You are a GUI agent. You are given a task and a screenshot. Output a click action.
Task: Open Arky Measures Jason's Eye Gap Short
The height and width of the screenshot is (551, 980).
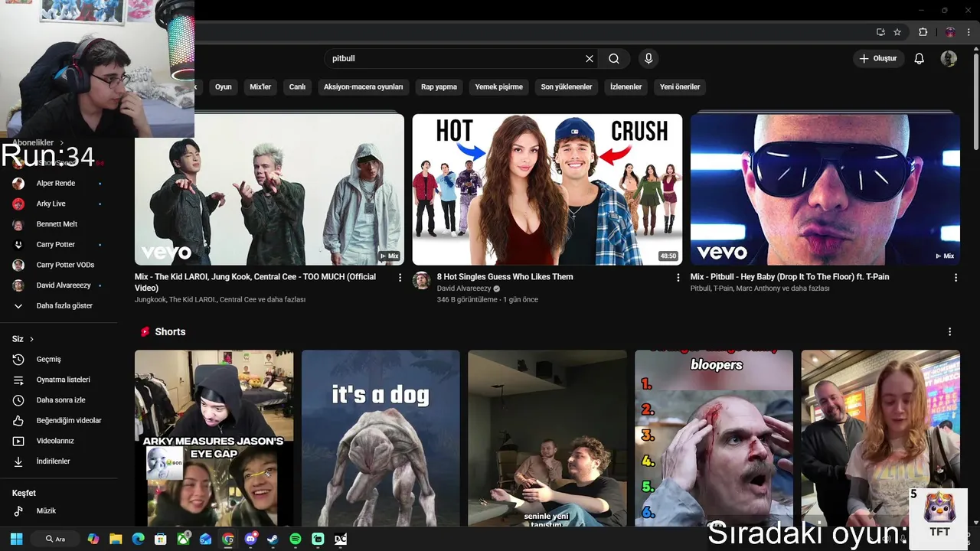[x=214, y=438]
